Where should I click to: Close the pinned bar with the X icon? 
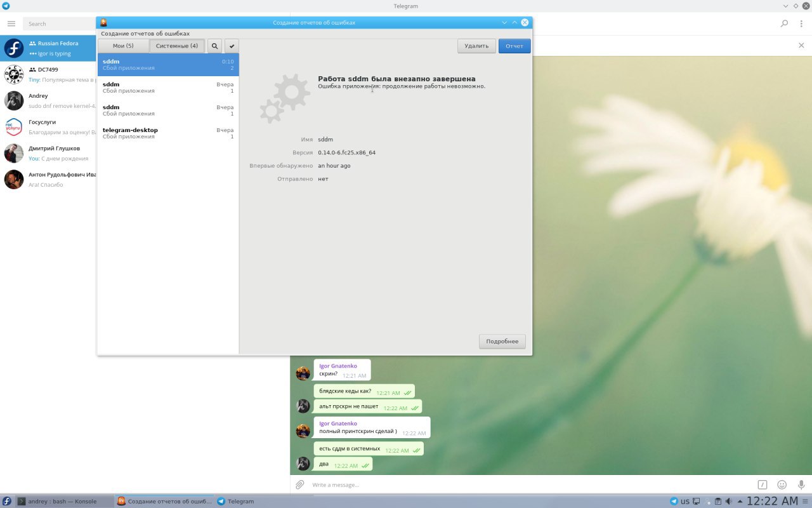(801, 45)
